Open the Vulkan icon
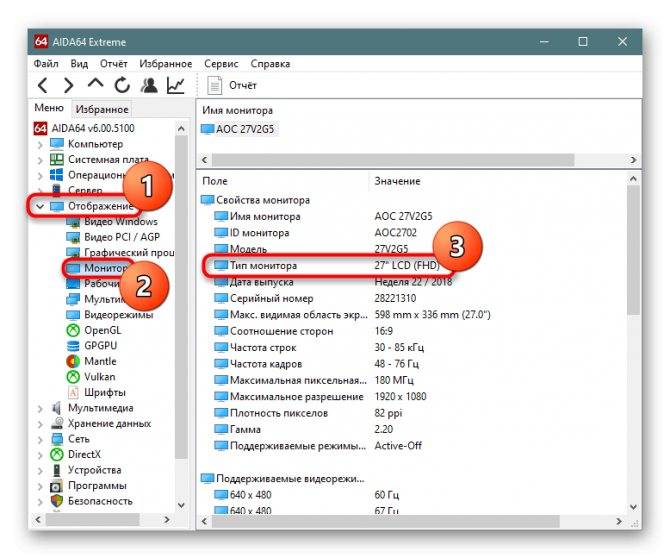Image resolution: width=670 pixels, height=558 pixels. pos(73,377)
